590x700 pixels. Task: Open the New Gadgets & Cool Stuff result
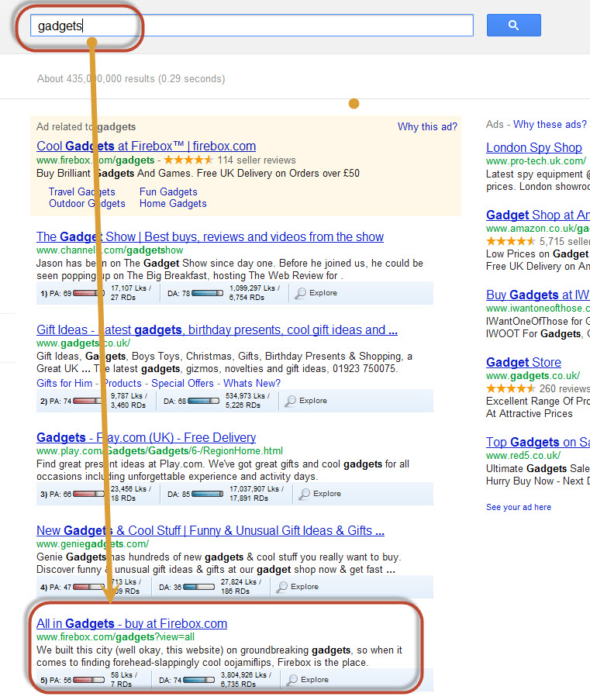(x=210, y=531)
